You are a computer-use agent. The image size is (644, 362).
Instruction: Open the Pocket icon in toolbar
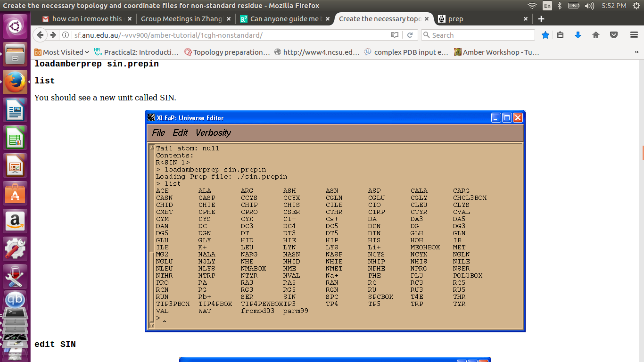(613, 35)
